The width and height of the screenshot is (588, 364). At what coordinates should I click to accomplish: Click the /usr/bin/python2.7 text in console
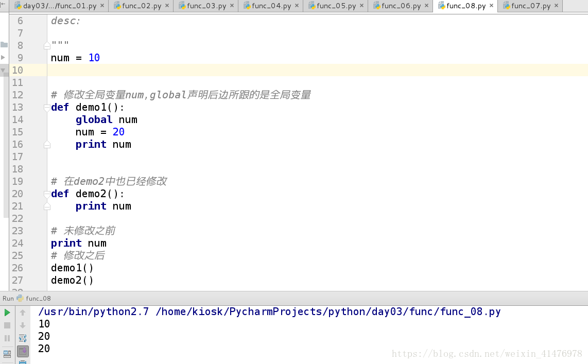pyautogui.click(x=94, y=311)
